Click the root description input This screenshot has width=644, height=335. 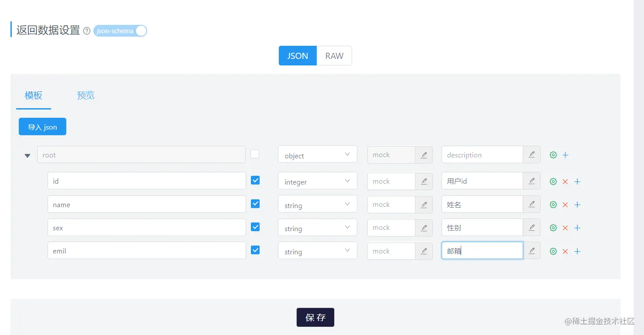click(482, 155)
